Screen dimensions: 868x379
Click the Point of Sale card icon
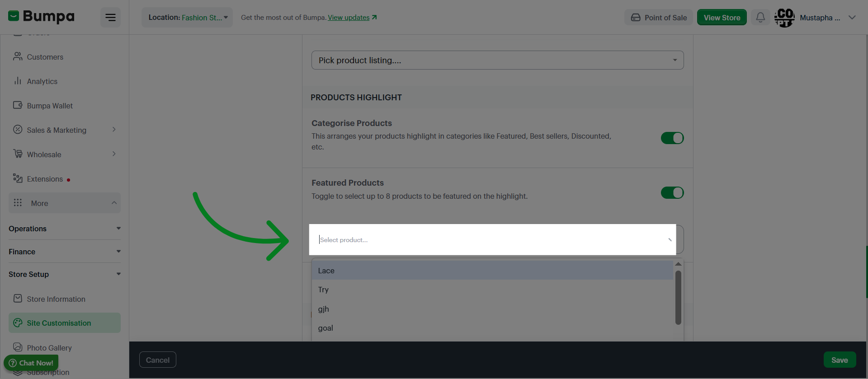(636, 18)
